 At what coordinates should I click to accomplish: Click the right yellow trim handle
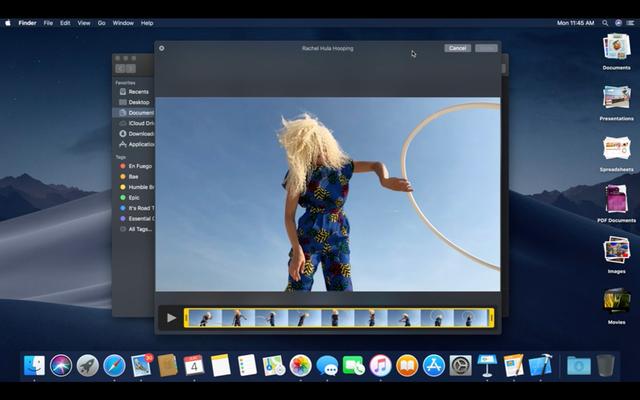491,318
